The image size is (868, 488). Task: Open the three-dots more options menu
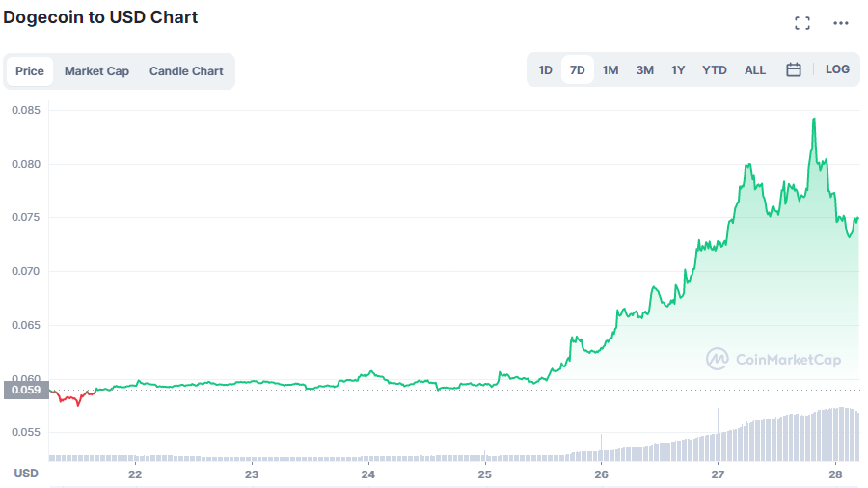[x=841, y=23]
